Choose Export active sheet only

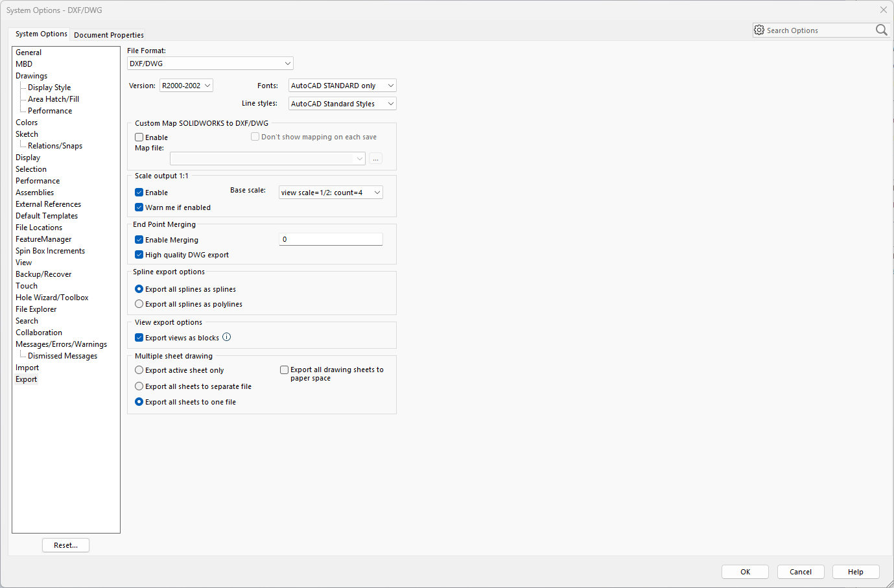(x=139, y=370)
